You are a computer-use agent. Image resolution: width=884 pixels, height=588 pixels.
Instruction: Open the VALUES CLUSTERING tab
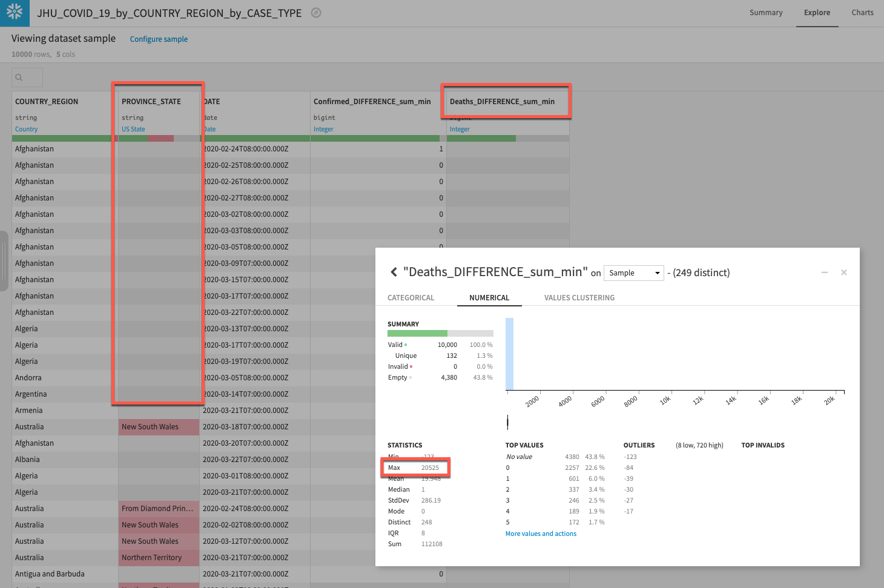[579, 298]
